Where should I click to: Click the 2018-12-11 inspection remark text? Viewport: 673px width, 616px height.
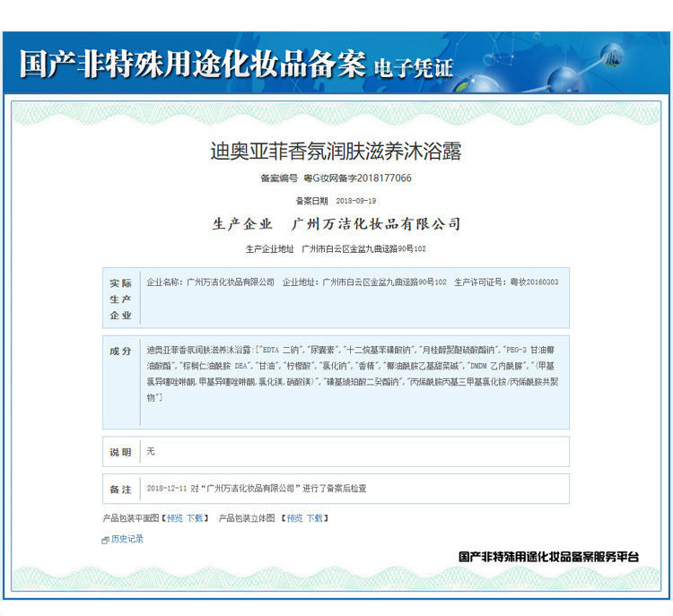coord(257,488)
